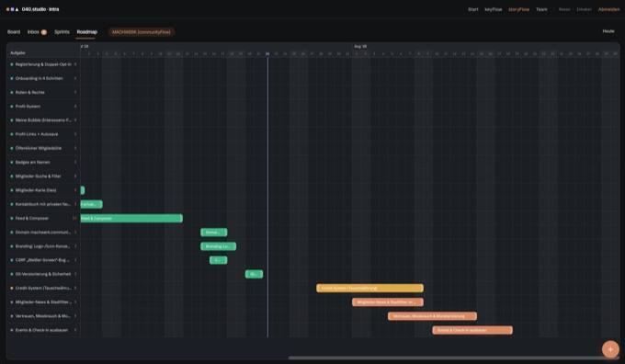
Task: Open task Profil-Links + Autosave
Action: (x=37, y=134)
